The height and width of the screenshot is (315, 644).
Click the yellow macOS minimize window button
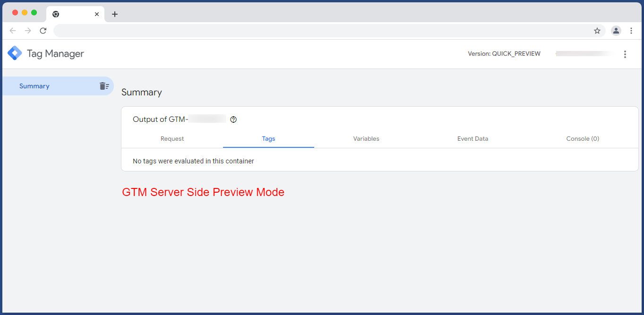(25, 13)
